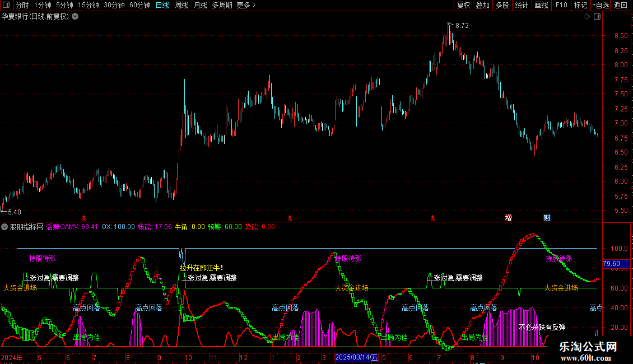Open dropdown beside 华夏银行 chart title
The image size is (633, 364).
75,17
